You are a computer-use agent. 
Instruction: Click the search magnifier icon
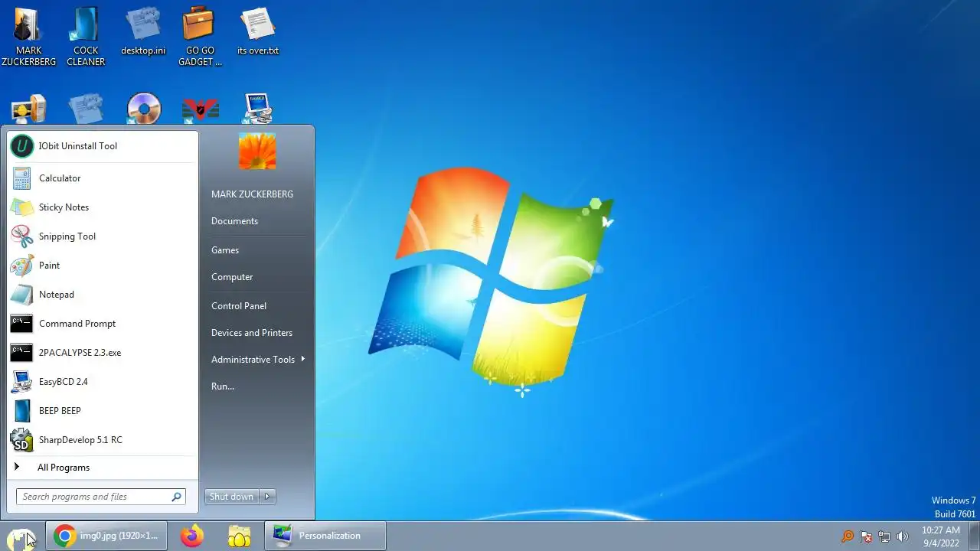(177, 497)
